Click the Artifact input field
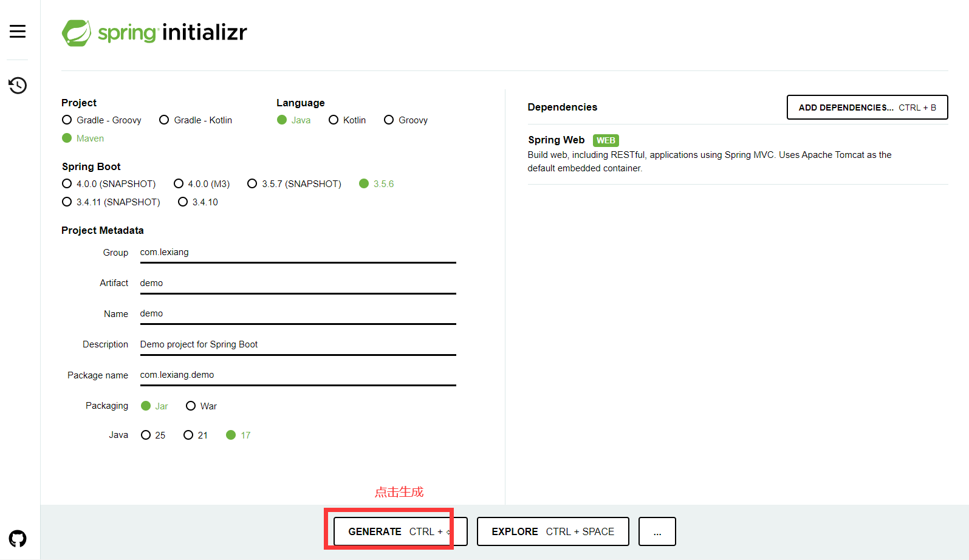 [298, 284]
